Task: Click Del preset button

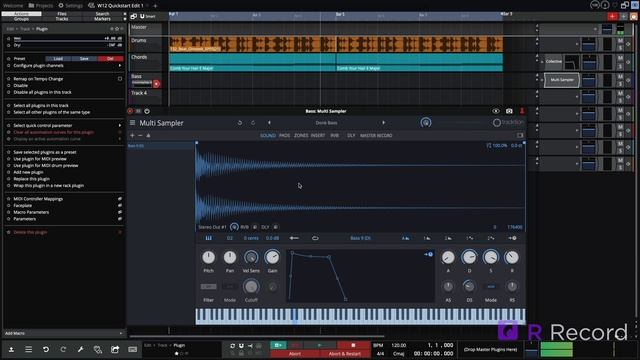Action: [110, 59]
